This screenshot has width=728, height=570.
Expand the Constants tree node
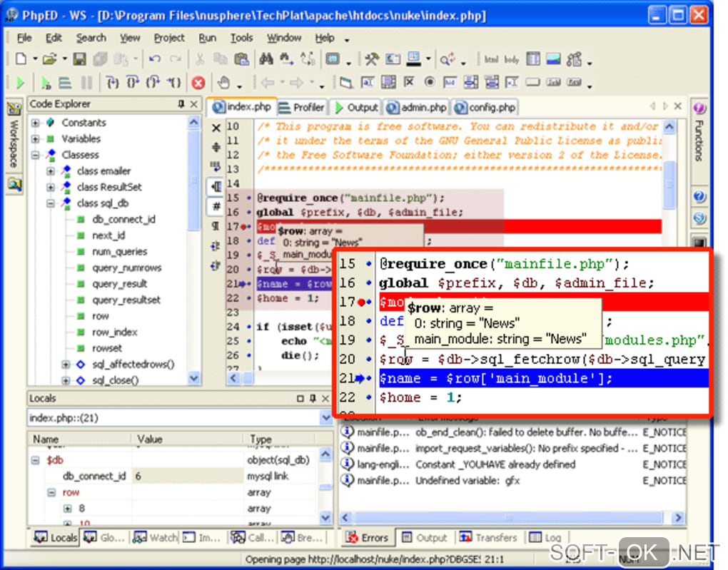pyautogui.click(x=35, y=123)
